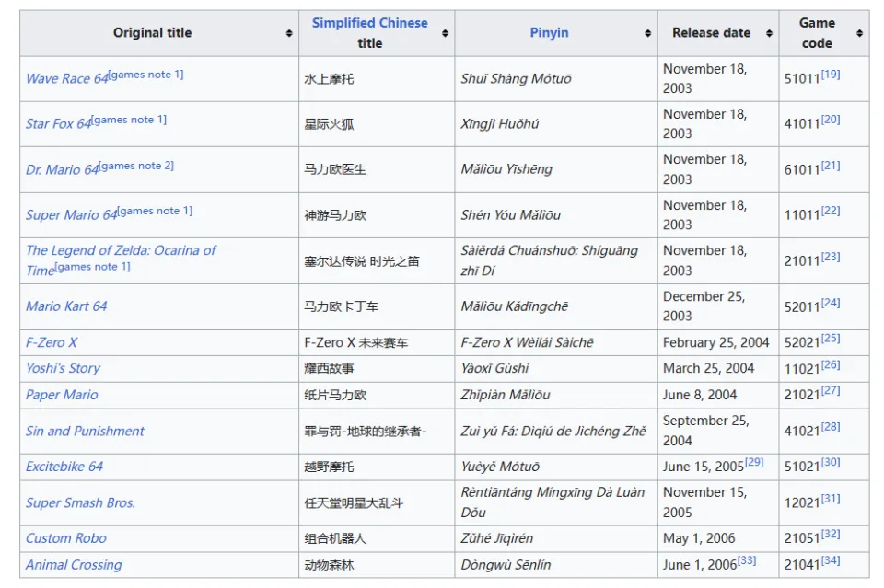The width and height of the screenshot is (884, 588).
Task: Open the Star Fox 64 link
Action: [x=58, y=124]
